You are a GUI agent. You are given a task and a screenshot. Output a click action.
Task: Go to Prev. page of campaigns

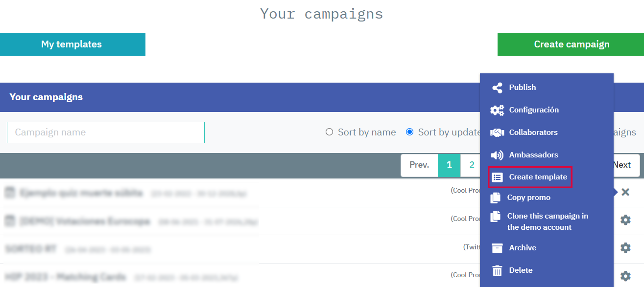(x=419, y=165)
